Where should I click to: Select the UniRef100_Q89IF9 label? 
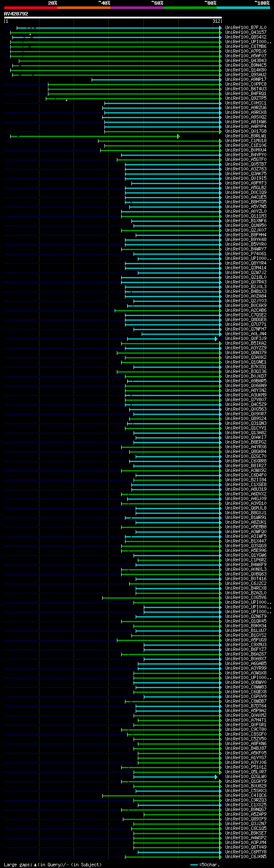[x=246, y=819]
